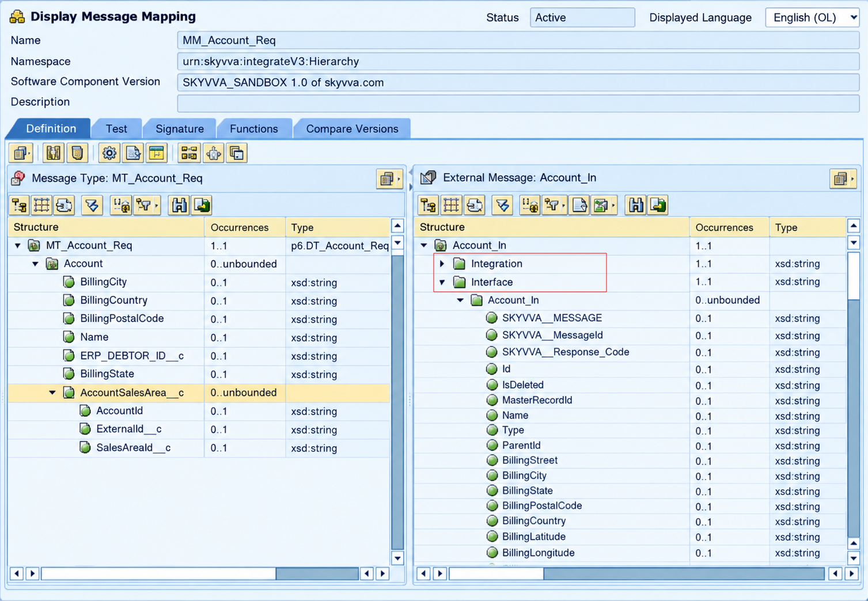Click the binoculars find icon in External Message pane
Viewport: 868px width, 601px height.
[x=635, y=205]
